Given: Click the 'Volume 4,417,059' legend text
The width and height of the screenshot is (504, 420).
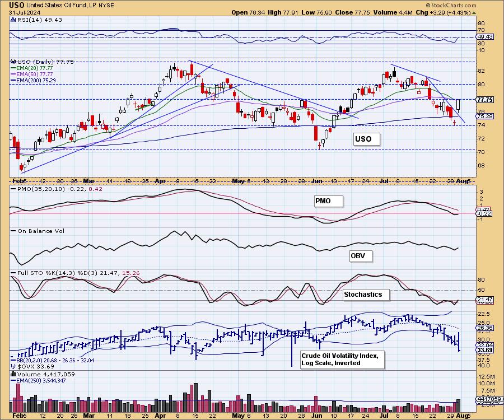Looking at the screenshot, I should click(46, 375).
